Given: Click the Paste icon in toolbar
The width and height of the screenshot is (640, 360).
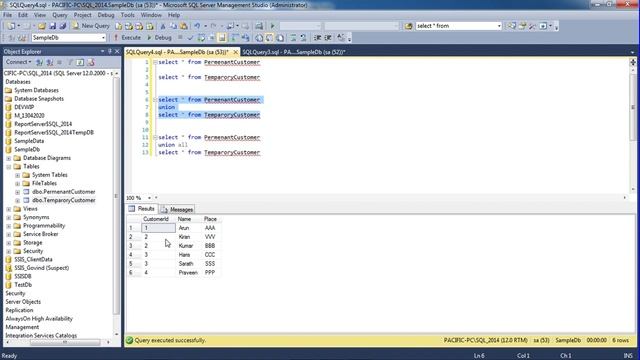Looking at the screenshot, I should [184, 26].
